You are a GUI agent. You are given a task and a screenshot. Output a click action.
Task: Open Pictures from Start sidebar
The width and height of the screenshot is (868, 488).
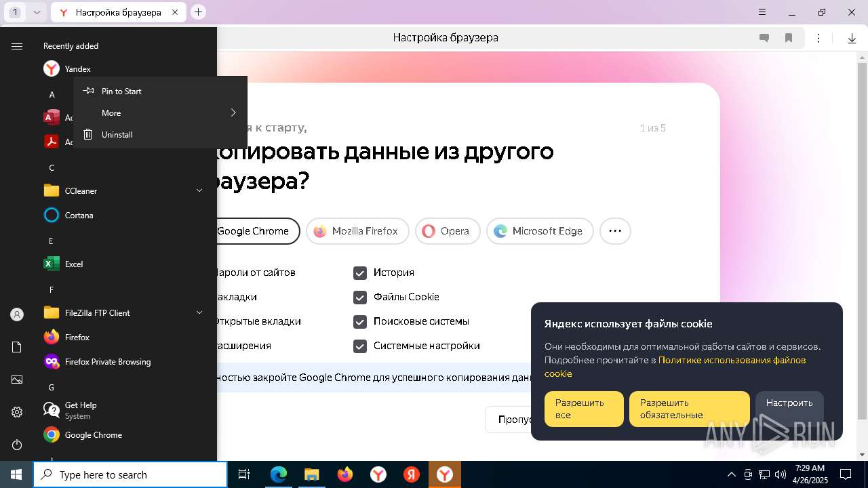coord(17,380)
